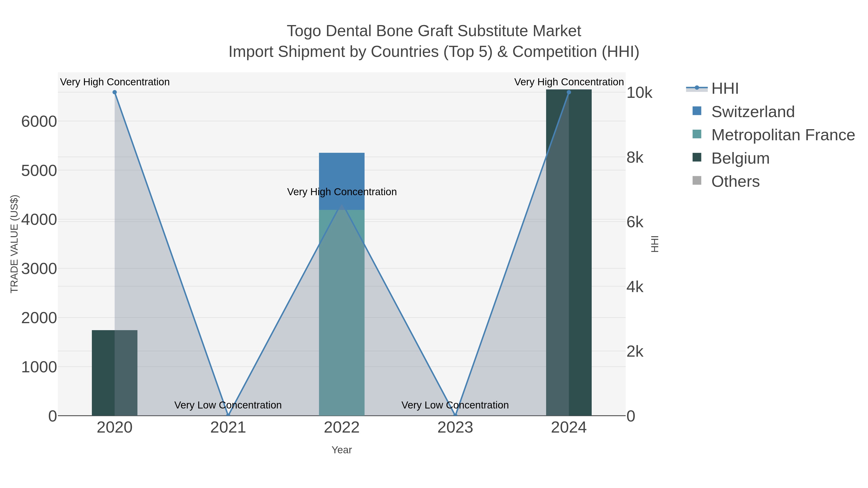Click the Year axis title
Image resolution: width=868 pixels, height=488 pixels.
(x=342, y=450)
